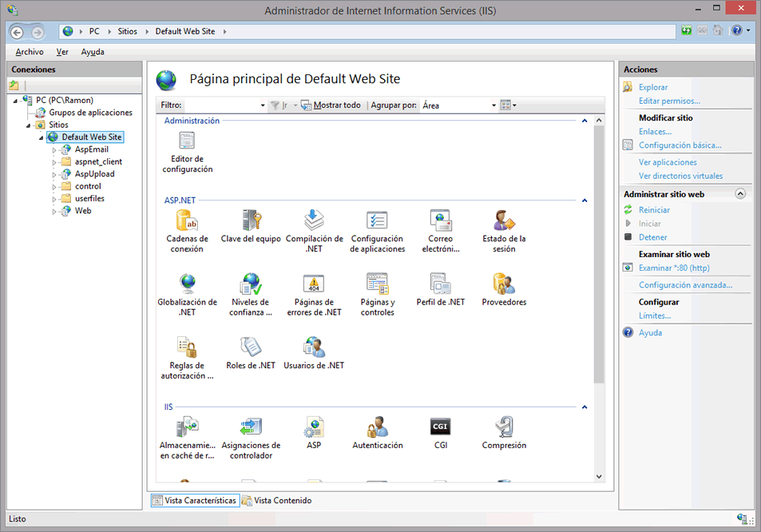Open Configuración básica link
The image size is (761, 532).
[680, 145]
